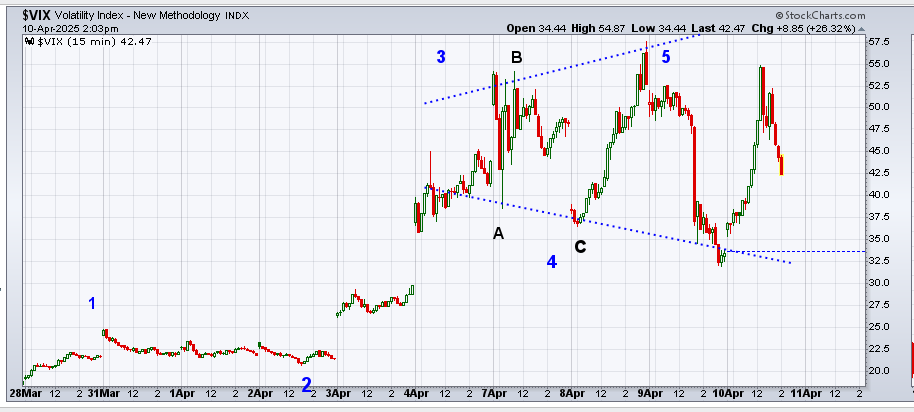Image resolution: width=914 pixels, height=412 pixels.
Task: Click the 'Chg +8.85 (+26.32%)' value
Action: pos(803,29)
